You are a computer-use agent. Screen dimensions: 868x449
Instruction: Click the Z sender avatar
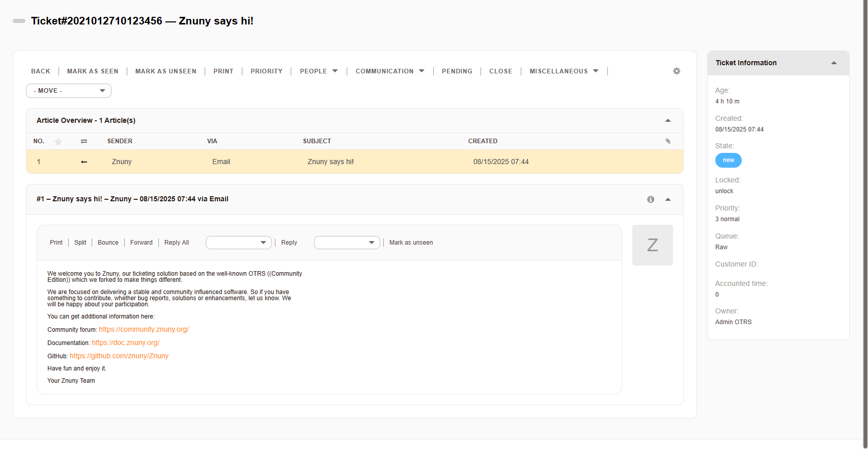[x=652, y=245]
